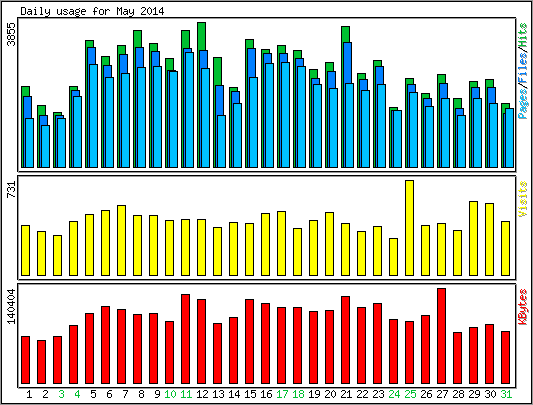Click day 1 on the x-axis

(29, 394)
